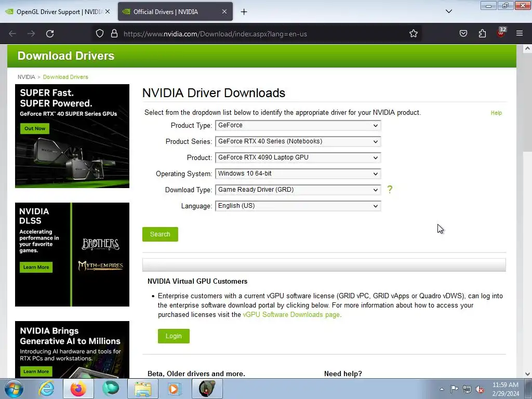Open a new browser tab
Screen dimensions: 532x399
click(x=244, y=12)
